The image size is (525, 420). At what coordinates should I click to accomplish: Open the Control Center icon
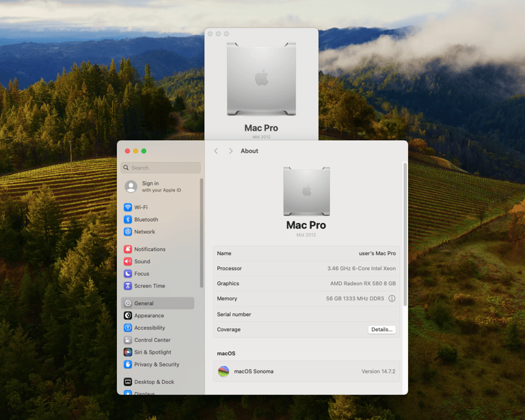[128, 340]
